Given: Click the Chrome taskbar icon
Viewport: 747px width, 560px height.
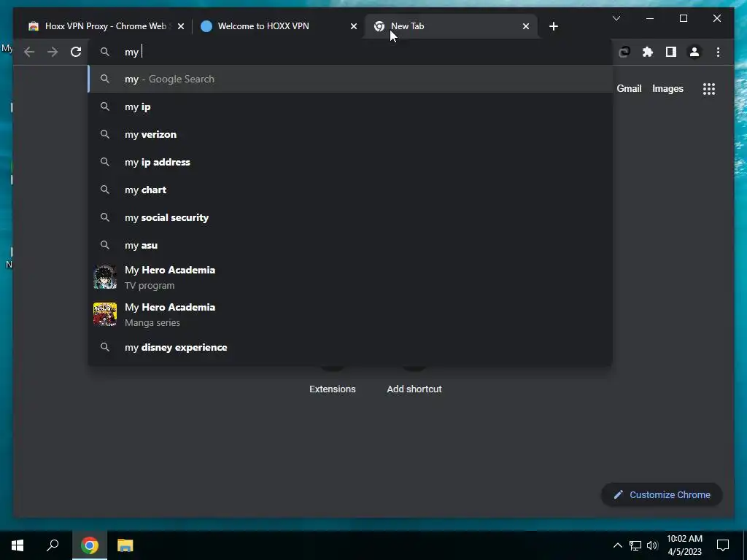Looking at the screenshot, I should (90, 545).
